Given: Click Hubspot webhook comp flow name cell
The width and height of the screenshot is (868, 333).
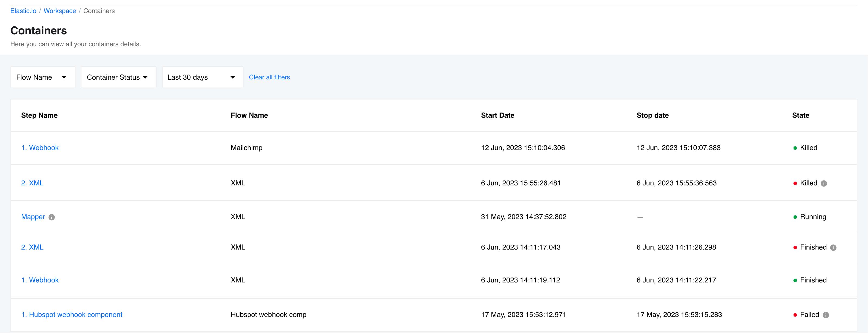Looking at the screenshot, I should pos(269,315).
